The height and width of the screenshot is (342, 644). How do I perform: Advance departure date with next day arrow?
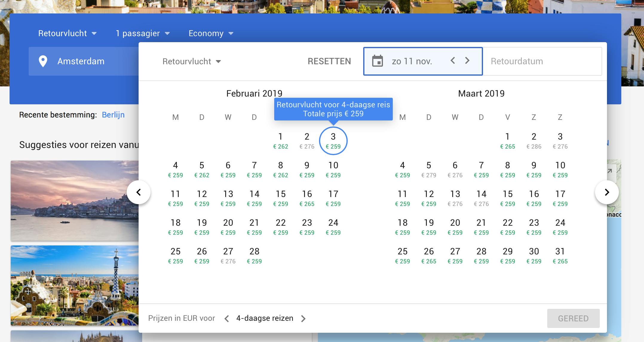pos(467,61)
